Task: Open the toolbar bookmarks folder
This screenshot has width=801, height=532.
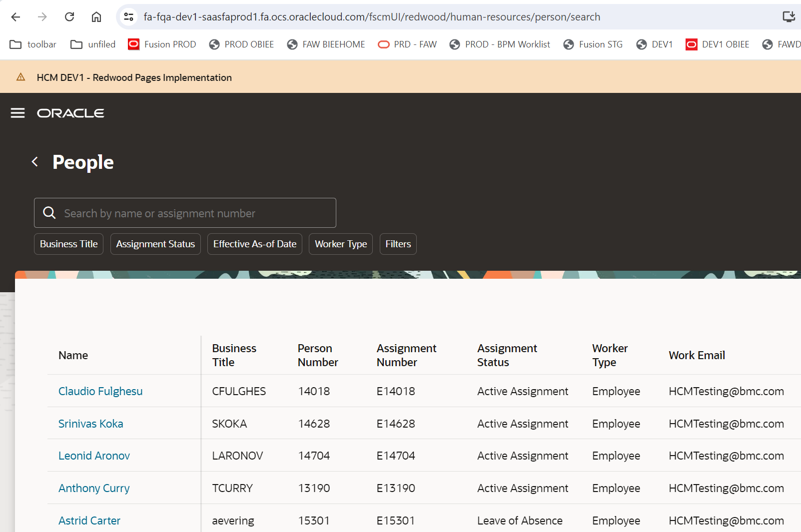Action: [x=32, y=44]
